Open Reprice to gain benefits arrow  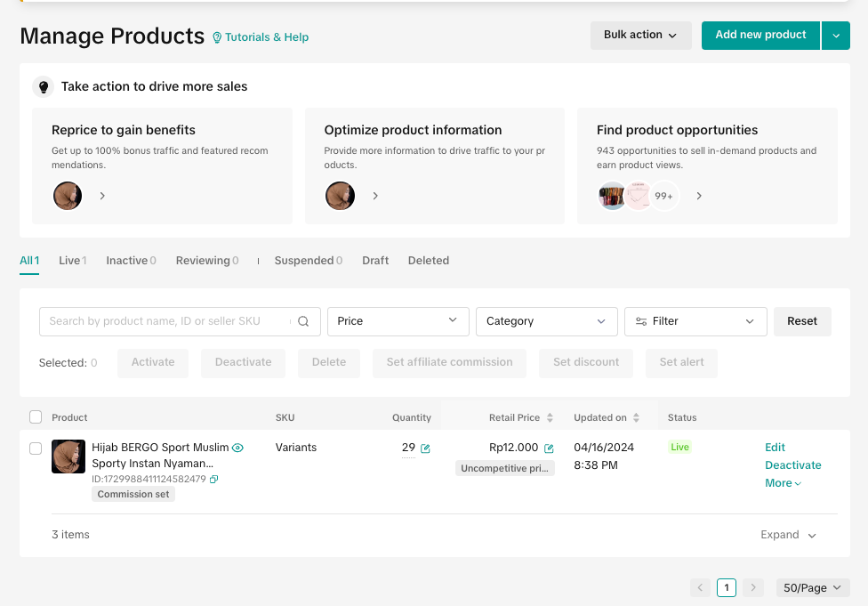[x=102, y=196]
